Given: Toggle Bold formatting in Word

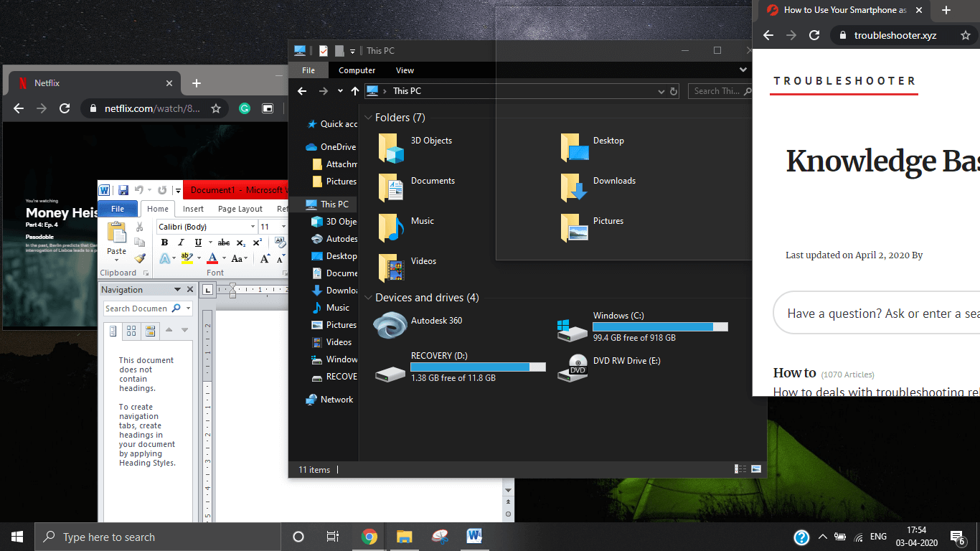Looking at the screenshot, I should tap(164, 242).
